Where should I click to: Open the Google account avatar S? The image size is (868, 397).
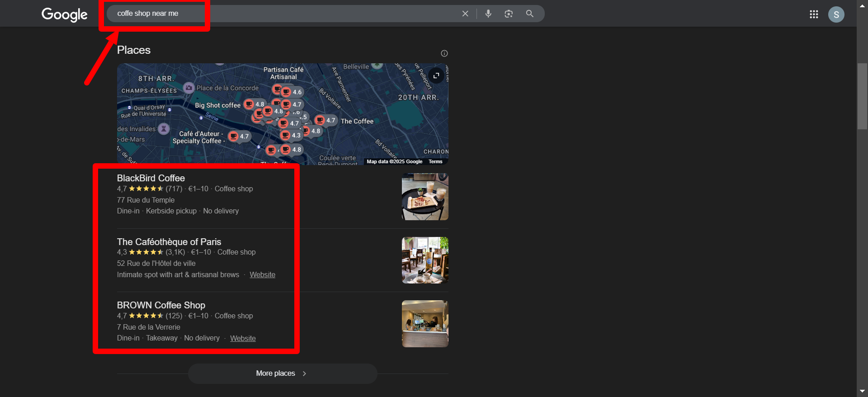836,14
